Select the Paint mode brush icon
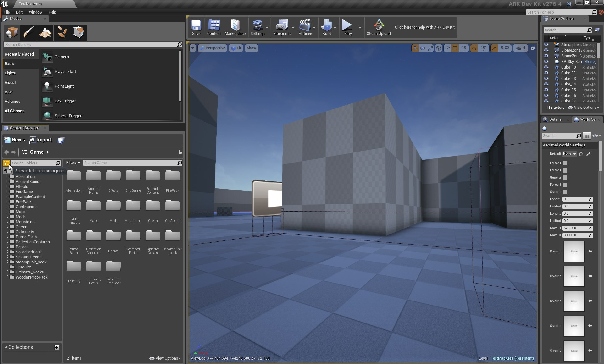The image size is (604, 364). click(29, 32)
